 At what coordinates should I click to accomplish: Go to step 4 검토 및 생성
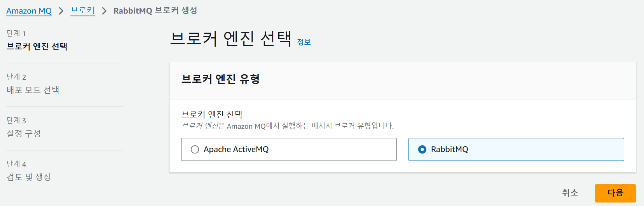pos(29,177)
